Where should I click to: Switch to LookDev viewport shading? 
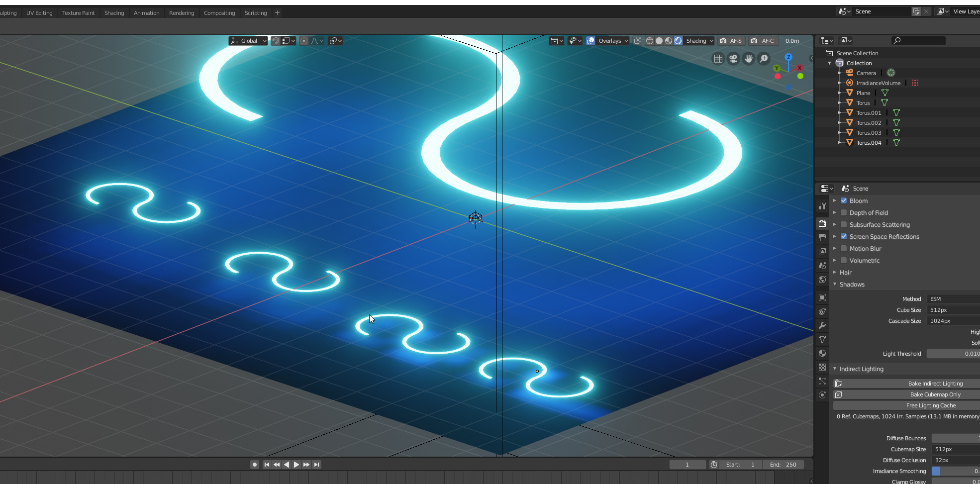669,41
